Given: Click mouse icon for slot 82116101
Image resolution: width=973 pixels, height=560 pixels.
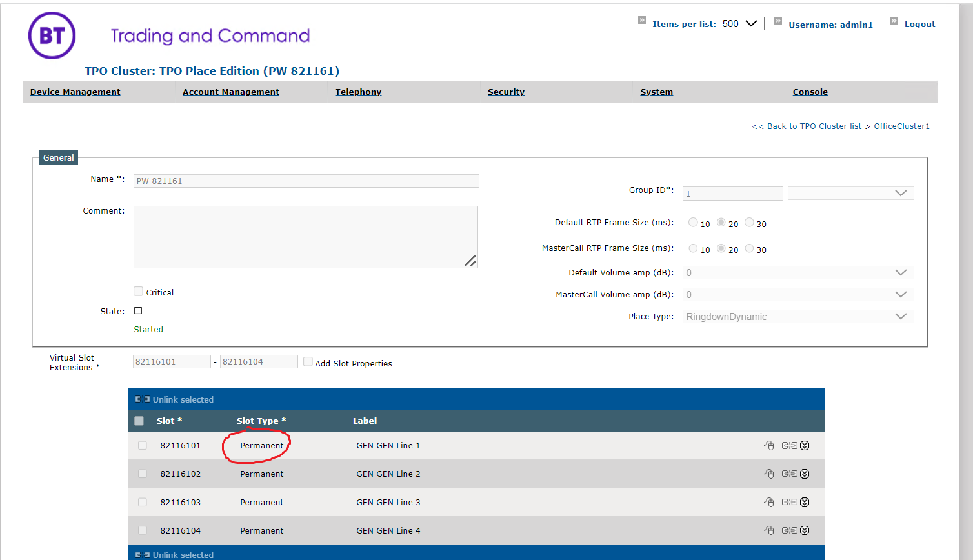Looking at the screenshot, I should (x=768, y=445).
